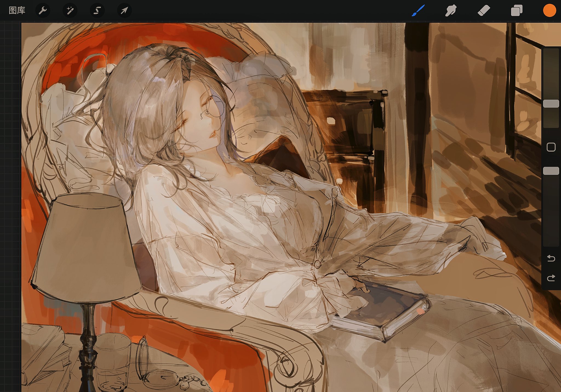561x392 pixels.
Task: Activate the Selection S-shaped tool
Action: (x=97, y=10)
